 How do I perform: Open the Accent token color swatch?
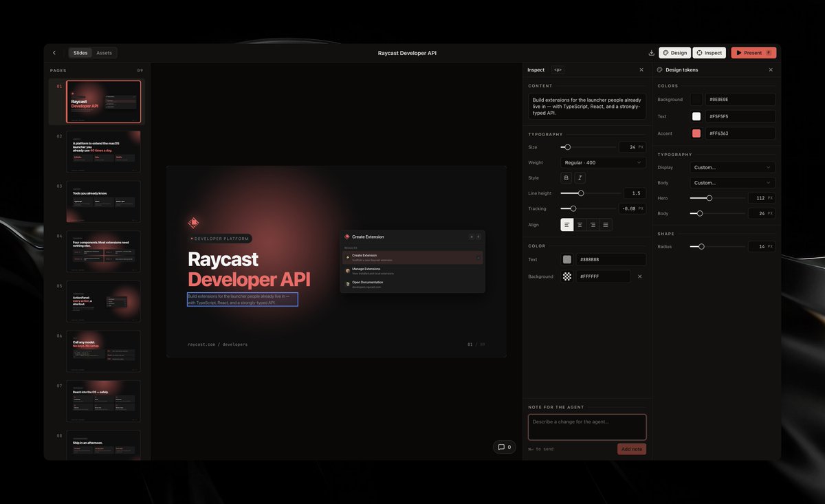[x=696, y=133]
